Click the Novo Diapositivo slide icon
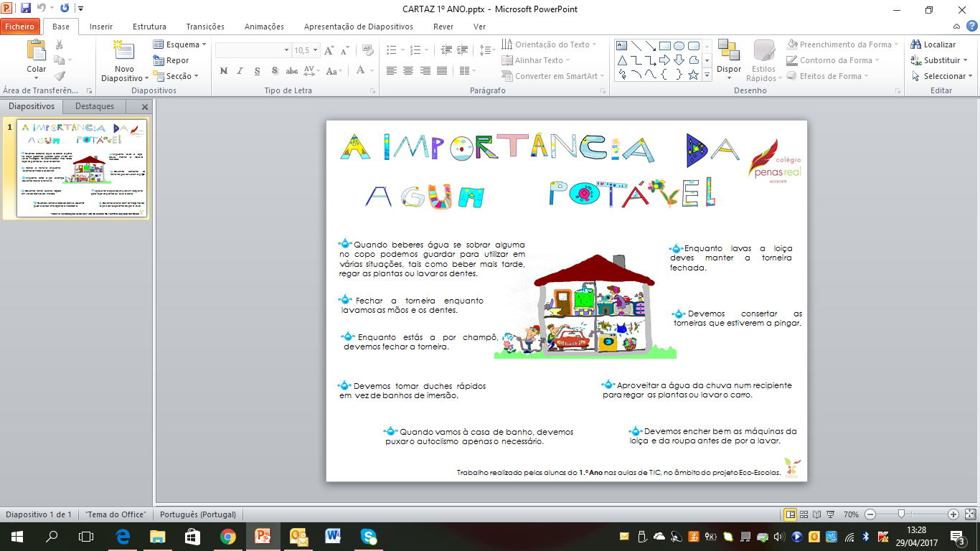The width and height of the screenshot is (980, 551). [x=123, y=52]
